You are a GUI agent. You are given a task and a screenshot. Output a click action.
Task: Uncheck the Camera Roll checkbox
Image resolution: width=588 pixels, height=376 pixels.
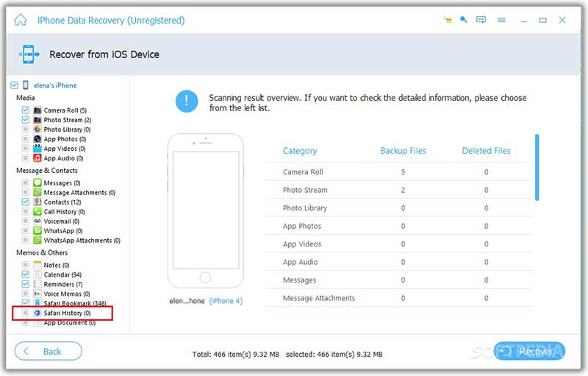(26, 110)
